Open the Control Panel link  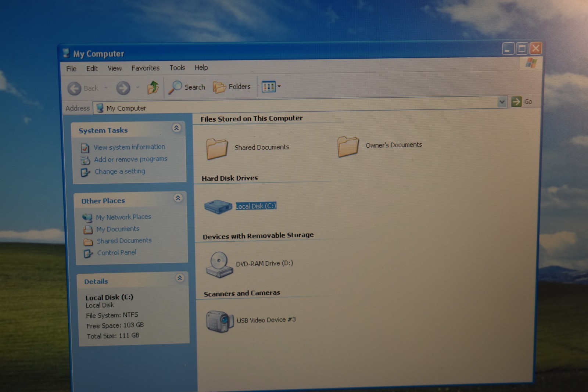(x=117, y=252)
